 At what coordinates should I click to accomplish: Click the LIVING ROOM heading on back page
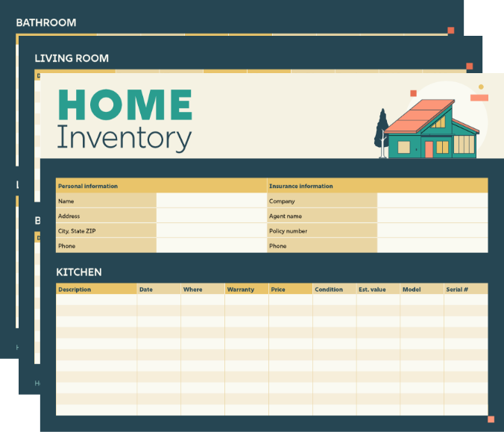72,58
